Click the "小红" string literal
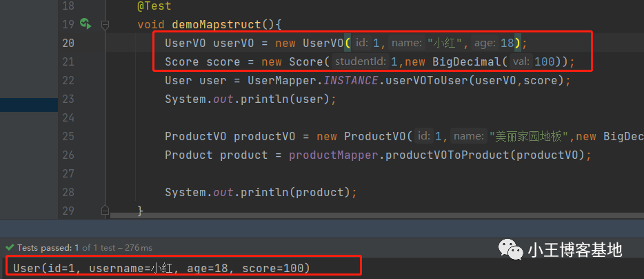Viewport: 644px width, 279px height. (x=445, y=44)
